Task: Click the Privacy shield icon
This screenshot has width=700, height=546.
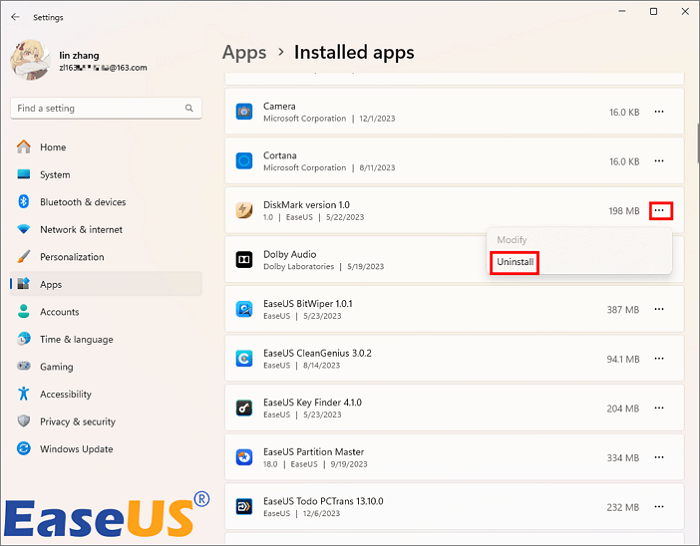Action: 24,421
